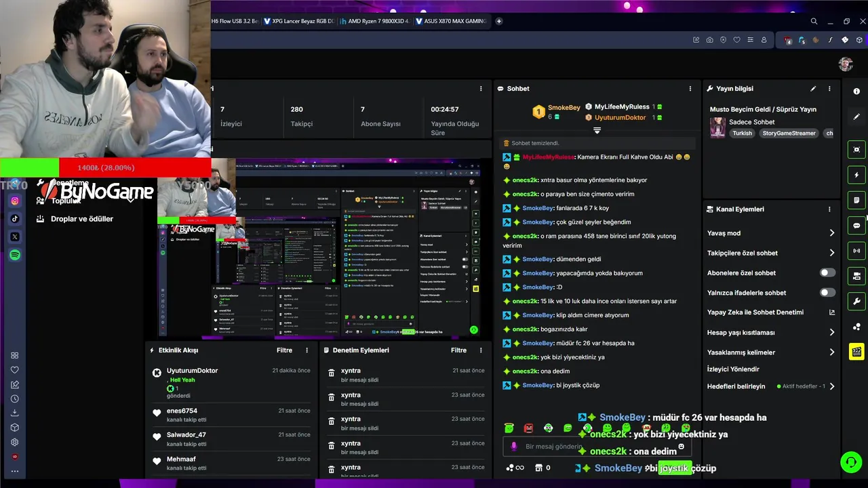
Task: Open the X (Twitter) shortcut in the left sidebar
Action: [15, 237]
